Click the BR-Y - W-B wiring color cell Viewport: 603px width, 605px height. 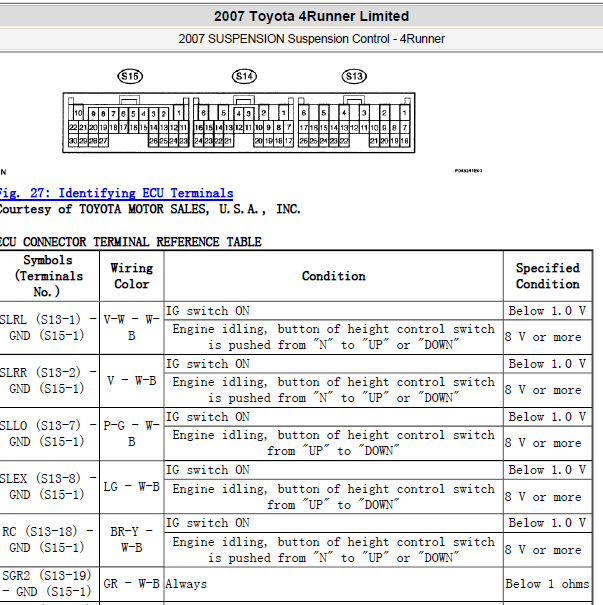pos(132,540)
